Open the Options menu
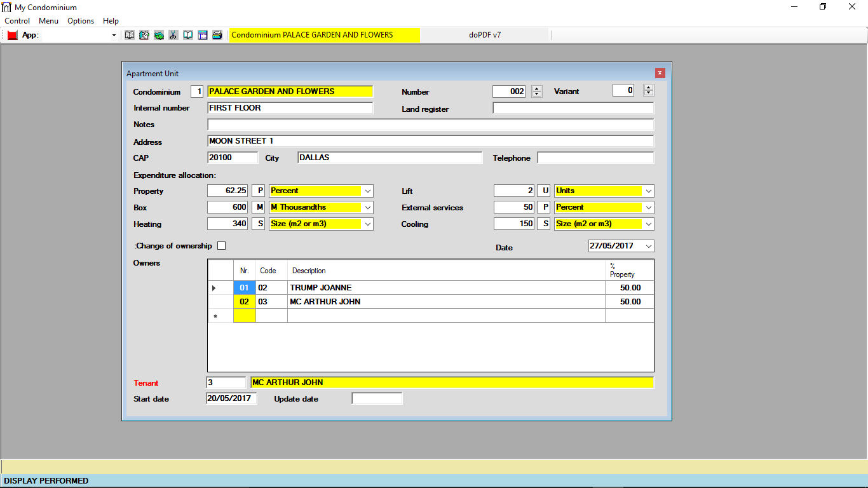Image resolution: width=868 pixels, height=488 pixels. point(81,21)
